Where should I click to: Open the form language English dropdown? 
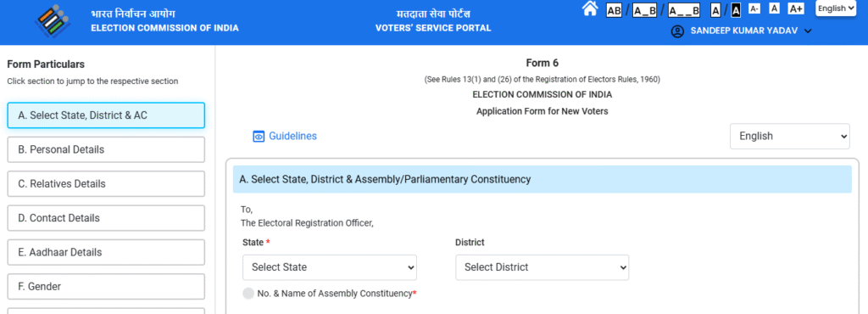[790, 137]
